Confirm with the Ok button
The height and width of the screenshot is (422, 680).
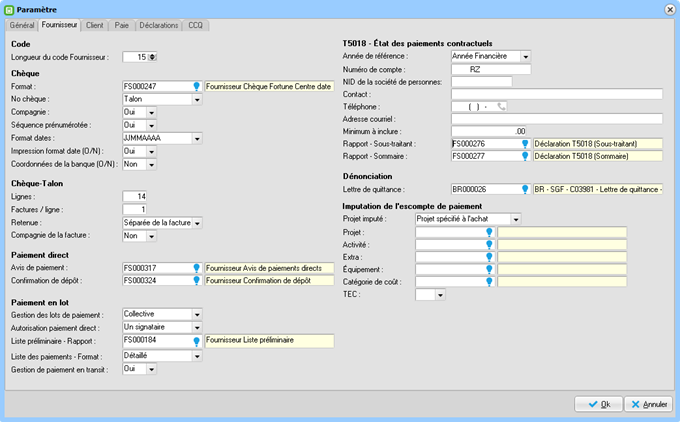click(x=598, y=404)
